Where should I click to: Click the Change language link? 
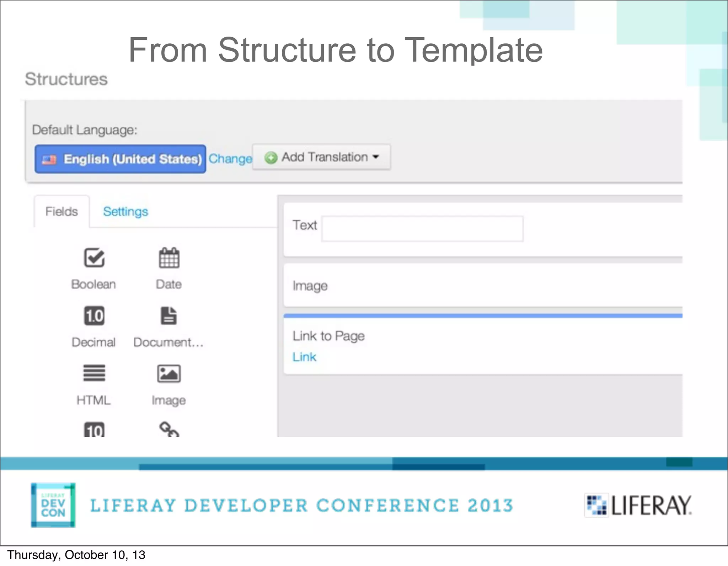coord(230,158)
